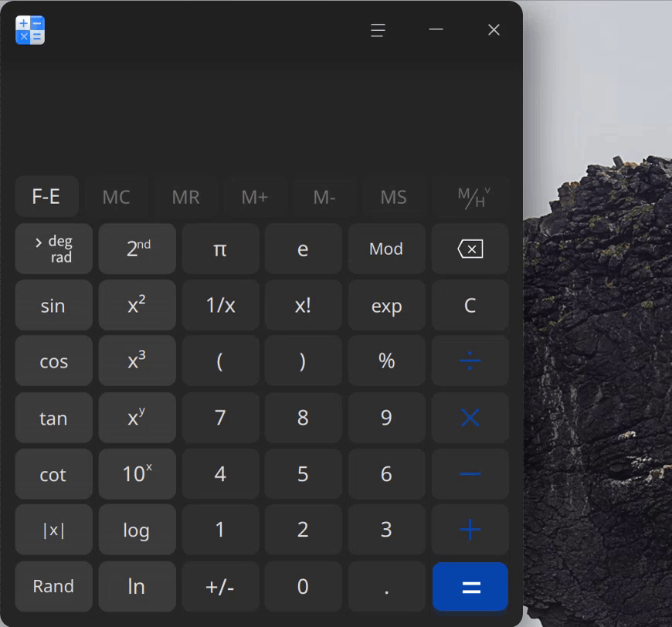Click the calculator app logo icon
The height and width of the screenshot is (627, 672).
30,30
